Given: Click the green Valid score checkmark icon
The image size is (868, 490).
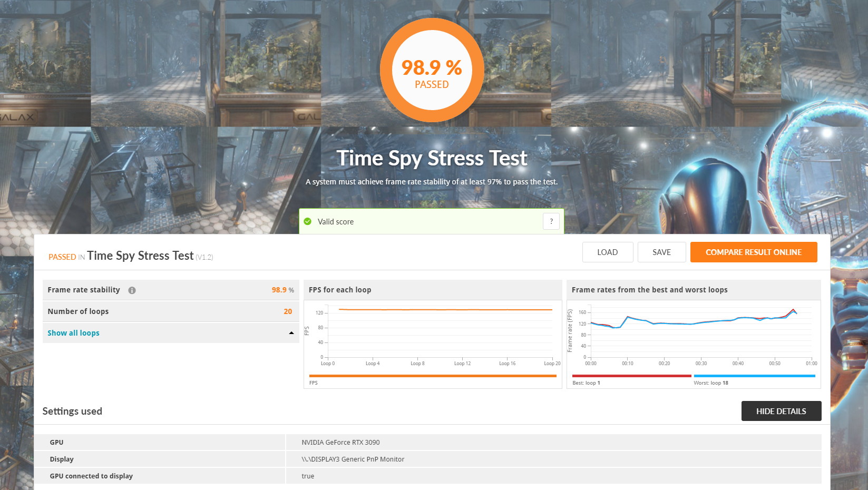Looking at the screenshot, I should 308,222.
